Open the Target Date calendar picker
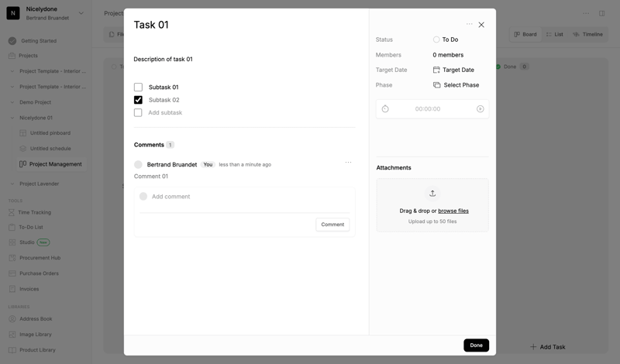 coord(436,70)
